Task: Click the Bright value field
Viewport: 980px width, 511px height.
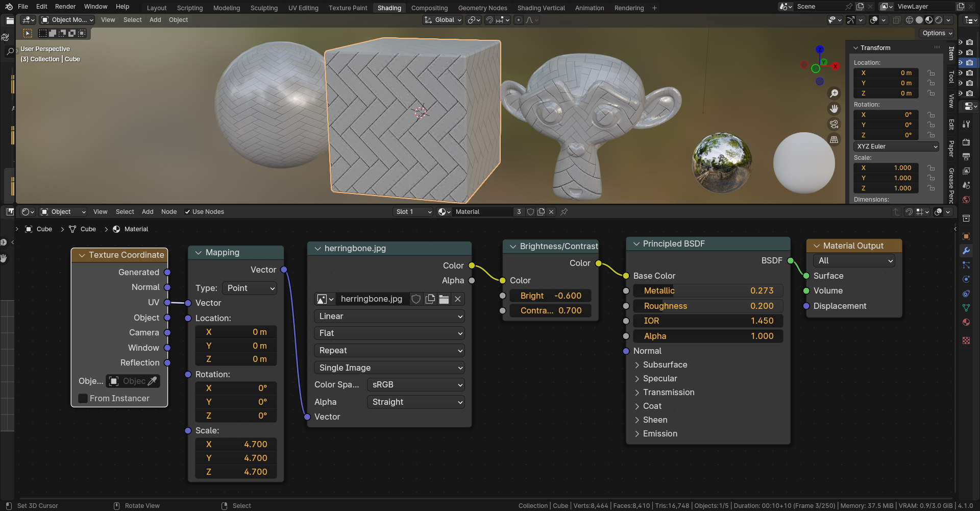Action: point(551,296)
